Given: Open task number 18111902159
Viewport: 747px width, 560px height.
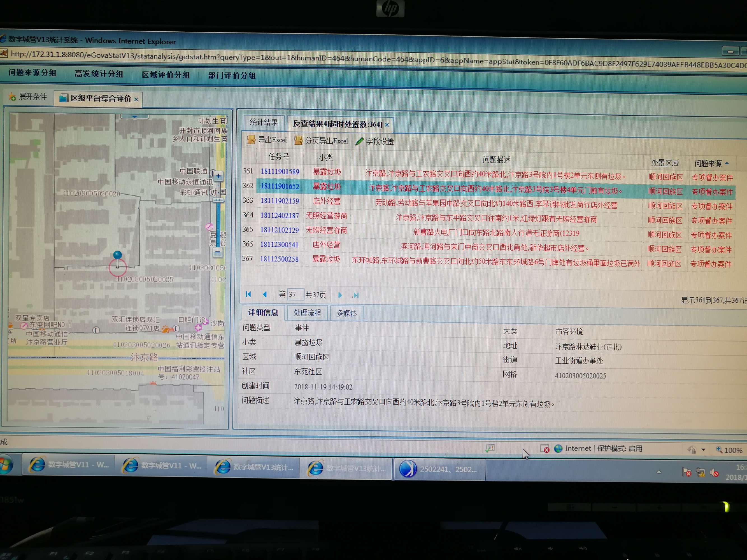Looking at the screenshot, I should coord(280,201).
